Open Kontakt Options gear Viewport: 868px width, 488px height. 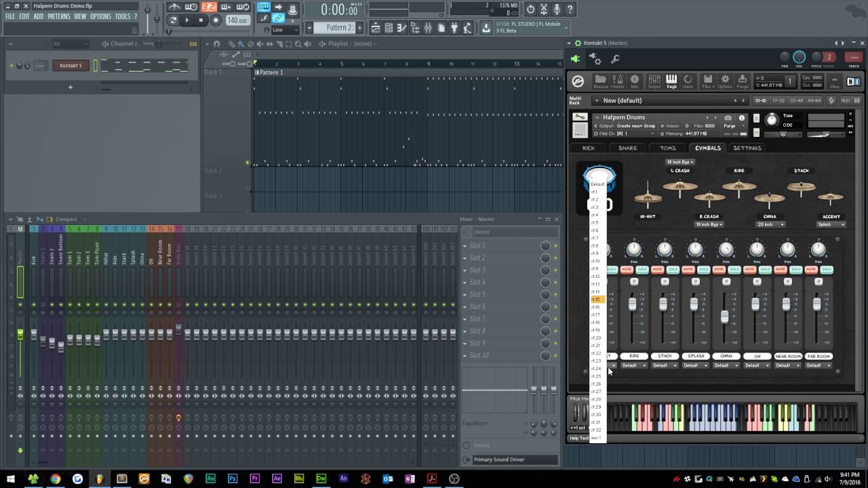pyautogui.click(x=725, y=81)
